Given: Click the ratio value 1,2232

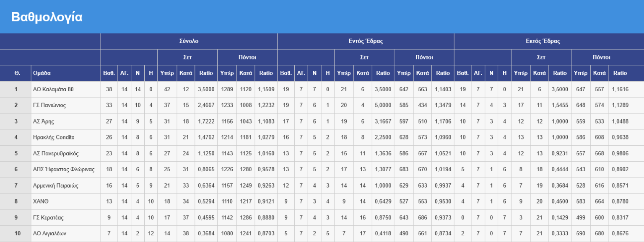Looking at the screenshot, I should coord(266,105).
